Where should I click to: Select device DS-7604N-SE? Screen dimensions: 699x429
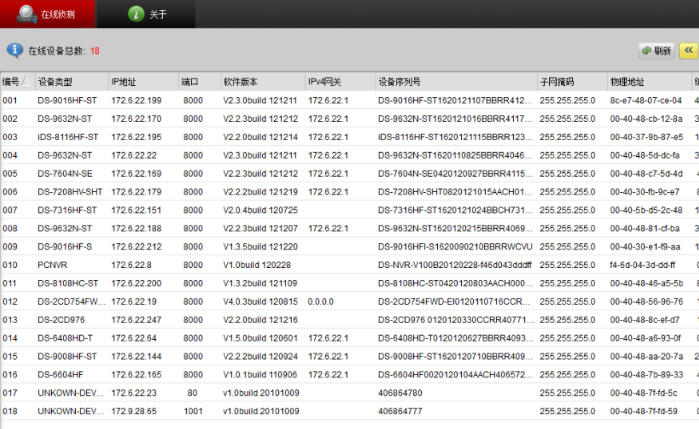coord(65,173)
